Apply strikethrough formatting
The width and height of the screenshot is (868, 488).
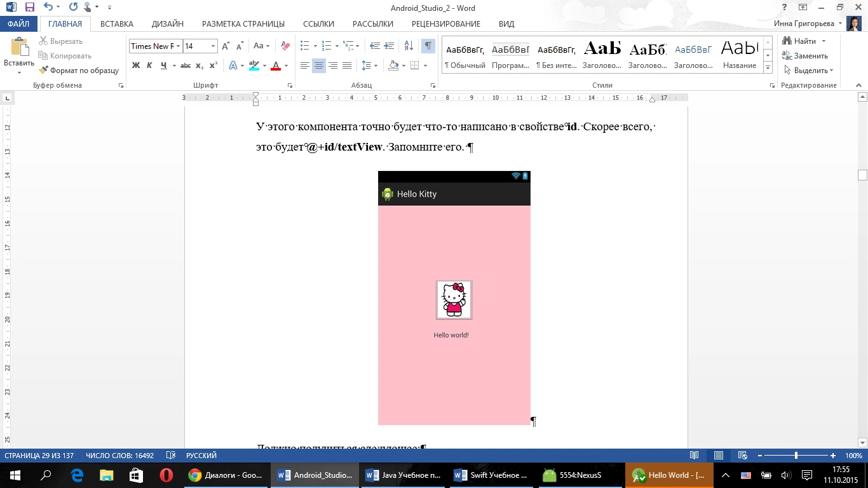point(185,65)
